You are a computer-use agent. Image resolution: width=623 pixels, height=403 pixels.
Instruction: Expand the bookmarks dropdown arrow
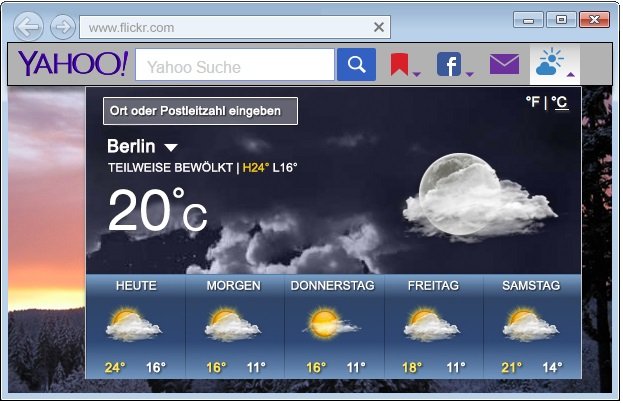pos(416,74)
